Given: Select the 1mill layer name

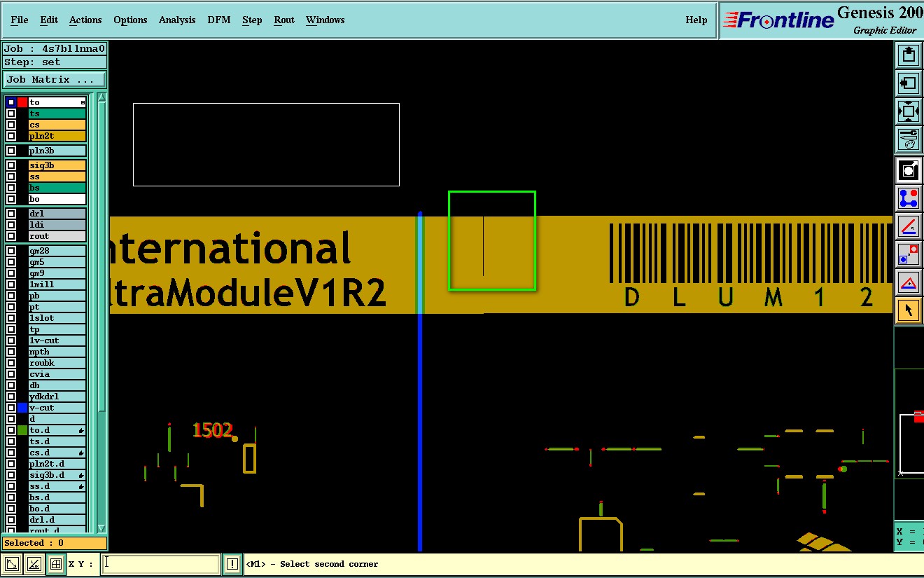Looking at the screenshot, I should (57, 284).
